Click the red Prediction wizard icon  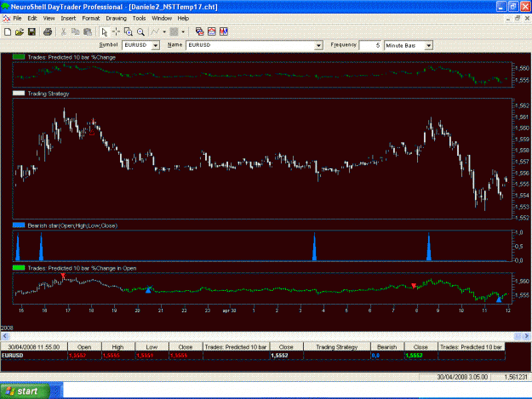pyautogui.click(x=212, y=31)
